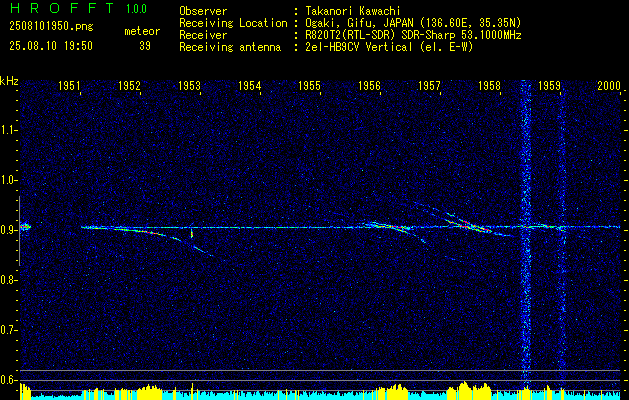The height and width of the screenshot is (400, 629).
Task: Click the Receiver label
Action: pos(203,35)
